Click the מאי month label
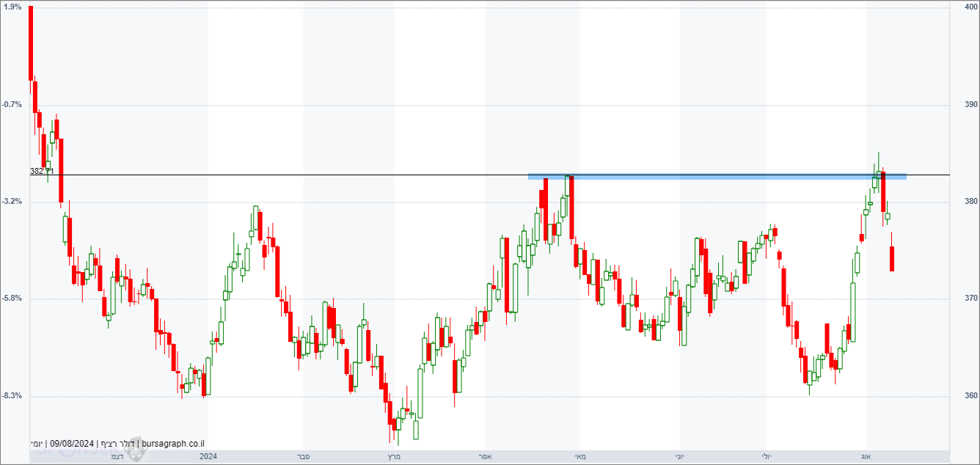The width and height of the screenshot is (980, 465). [x=580, y=457]
